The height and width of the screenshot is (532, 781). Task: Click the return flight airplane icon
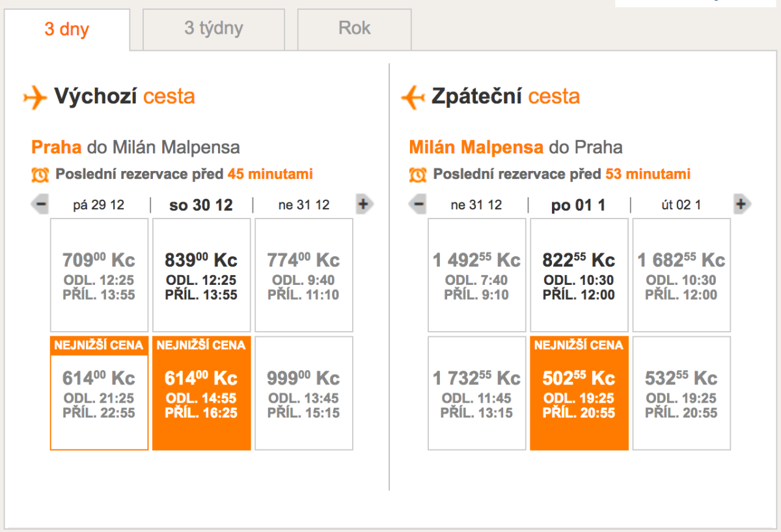[x=413, y=98]
